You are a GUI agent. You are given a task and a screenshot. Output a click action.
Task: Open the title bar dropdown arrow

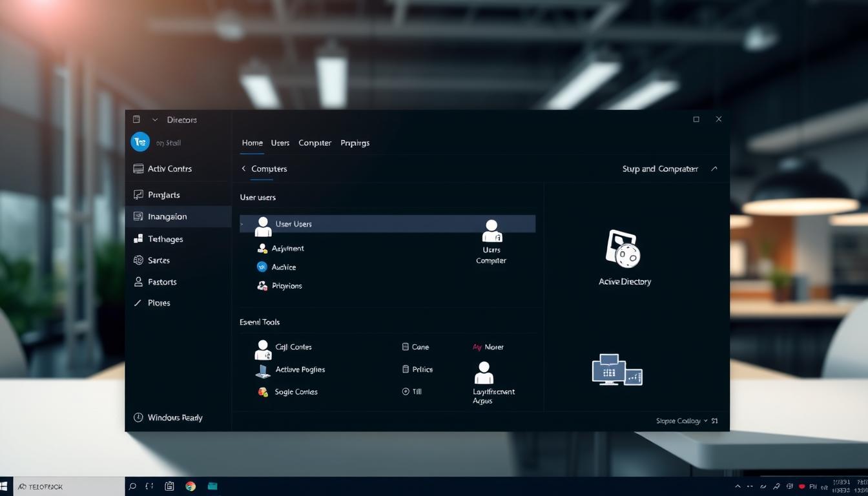coord(154,119)
